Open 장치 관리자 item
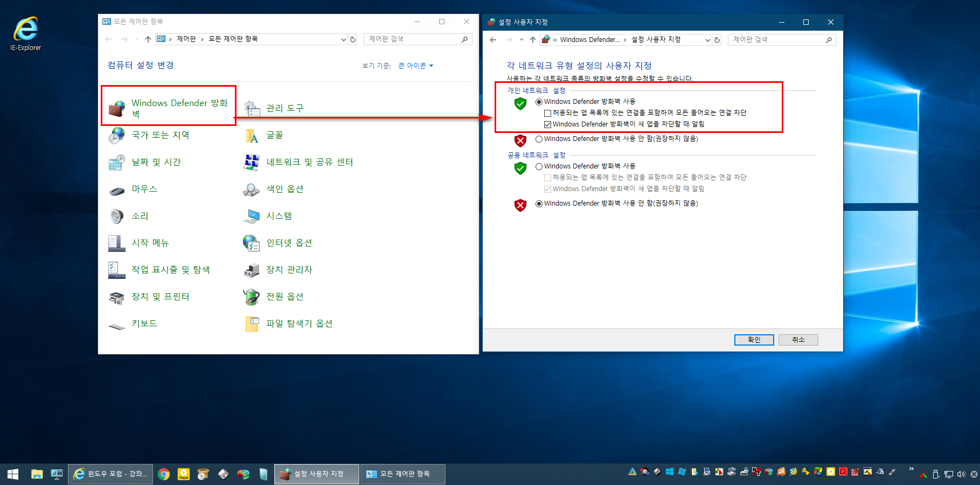This screenshot has width=980, height=485. pyautogui.click(x=277, y=270)
